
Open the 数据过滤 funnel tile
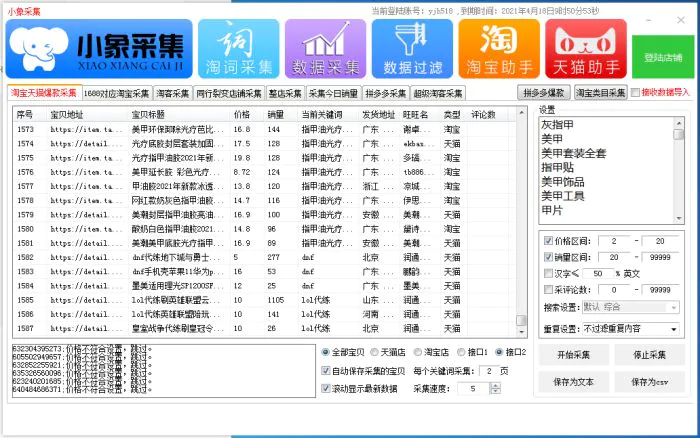pos(411,48)
